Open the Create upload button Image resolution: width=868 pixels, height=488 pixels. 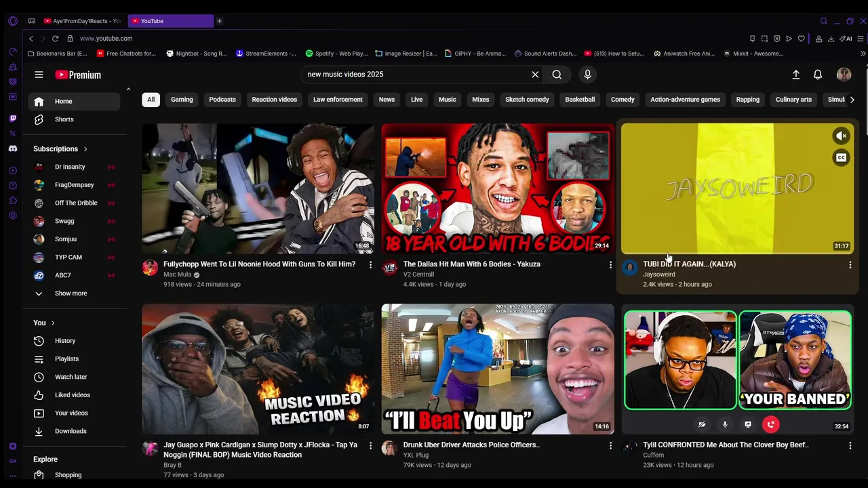796,75
